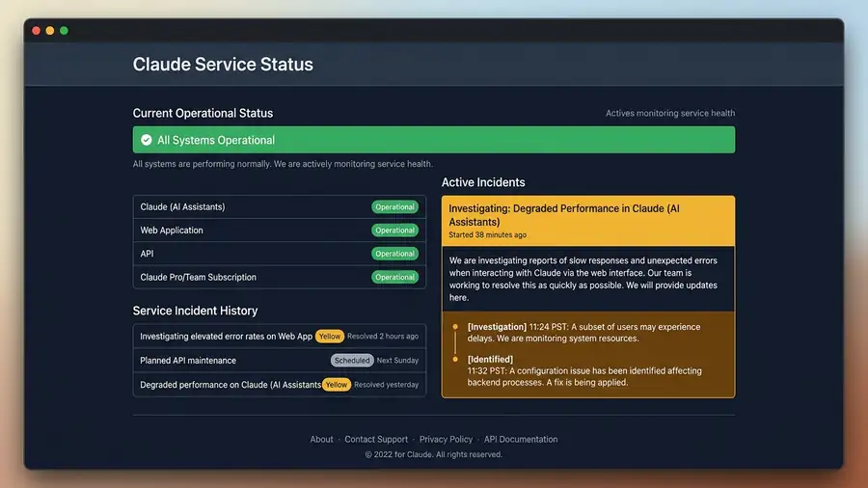Click the Operational badge for Claude (AI Assistants)

click(394, 207)
